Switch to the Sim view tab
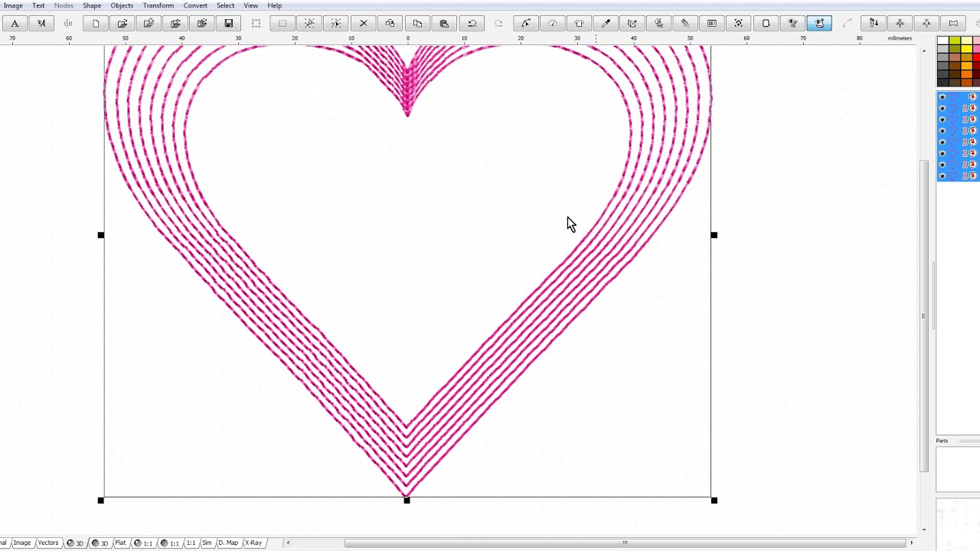The image size is (980, 551). point(207,543)
